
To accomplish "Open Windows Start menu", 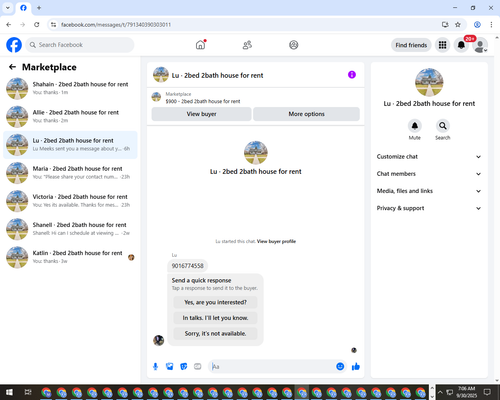I will pos(9,392).
